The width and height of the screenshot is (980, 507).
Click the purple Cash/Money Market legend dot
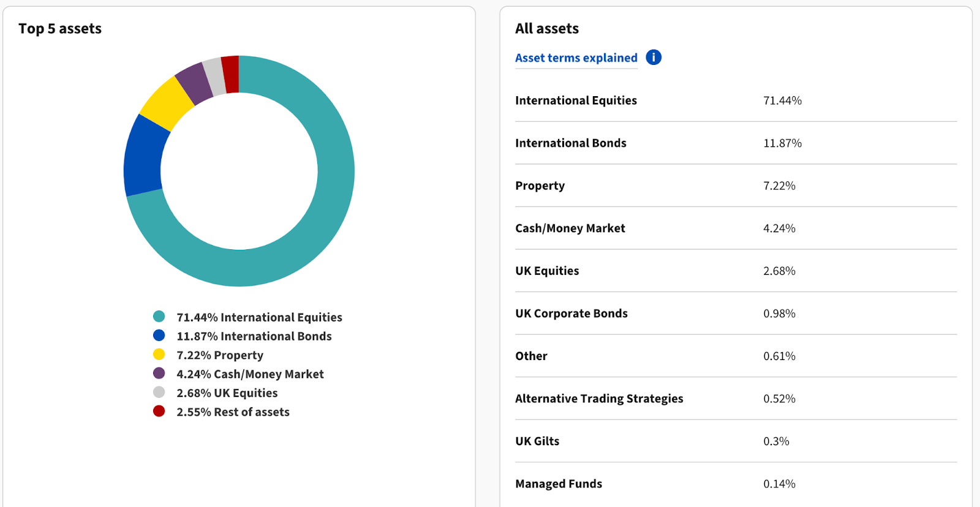[159, 374]
